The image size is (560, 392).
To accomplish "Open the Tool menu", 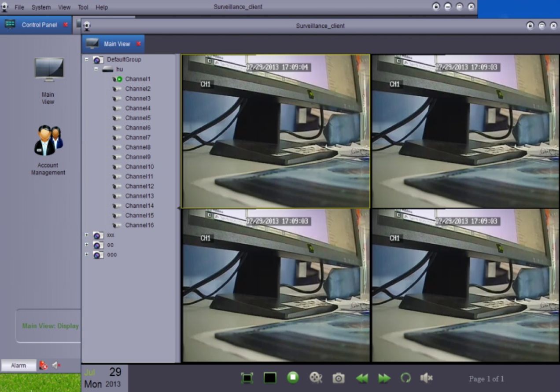I will 83,7.
